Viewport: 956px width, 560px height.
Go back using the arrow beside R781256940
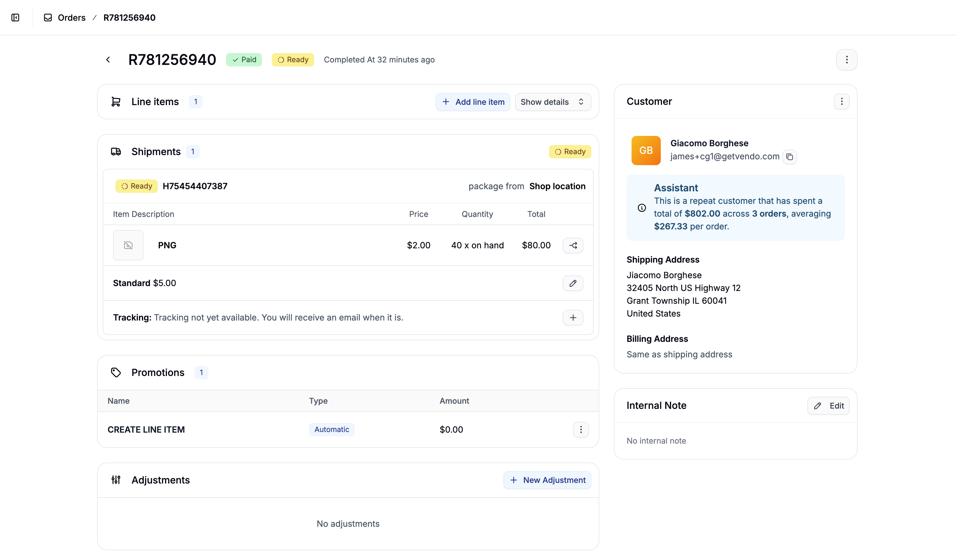click(x=108, y=60)
